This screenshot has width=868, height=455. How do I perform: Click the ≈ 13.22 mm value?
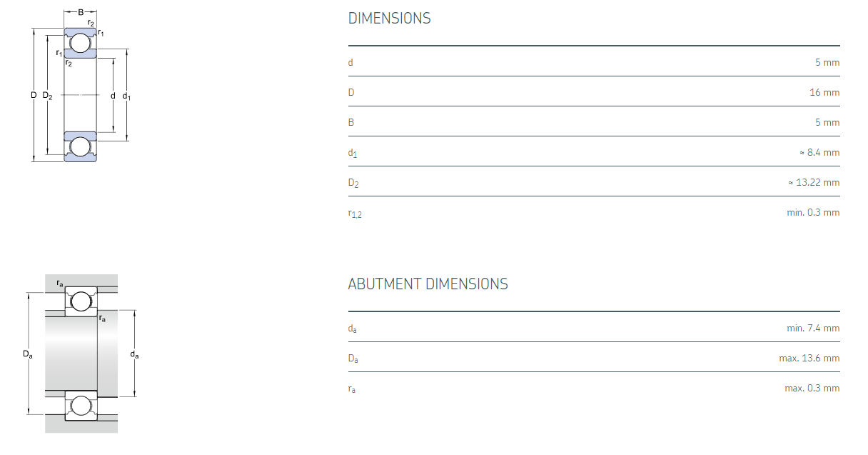814,182
